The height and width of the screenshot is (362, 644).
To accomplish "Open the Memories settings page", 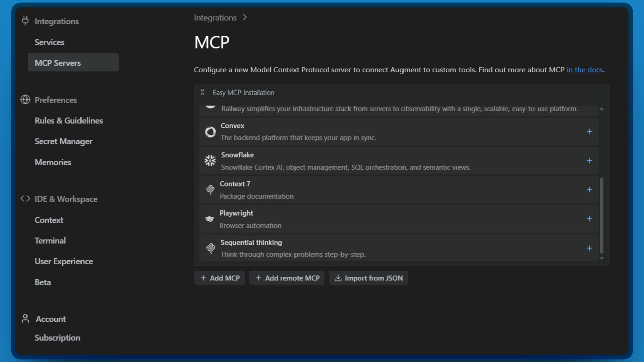I will [x=53, y=162].
